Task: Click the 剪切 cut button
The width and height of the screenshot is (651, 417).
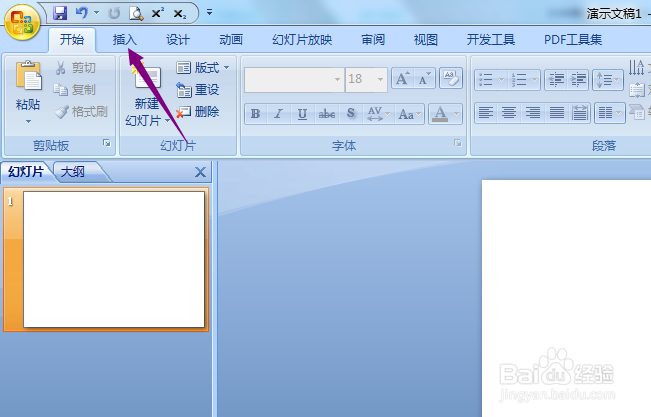Action: pyautogui.click(x=76, y=67)
